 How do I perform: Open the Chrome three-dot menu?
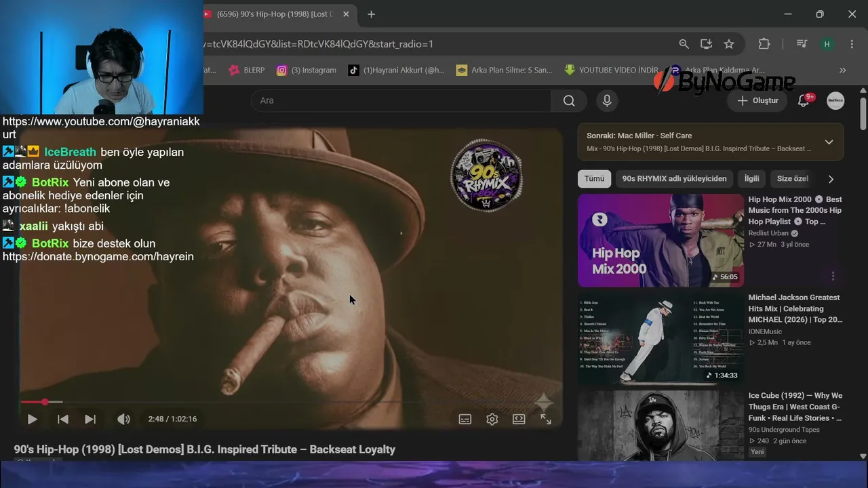pos(852,44)
